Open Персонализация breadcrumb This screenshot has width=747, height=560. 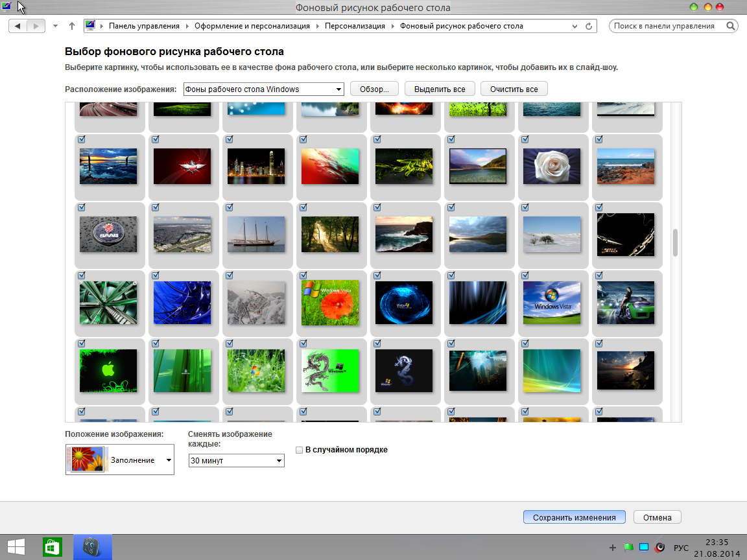point(355,26)
